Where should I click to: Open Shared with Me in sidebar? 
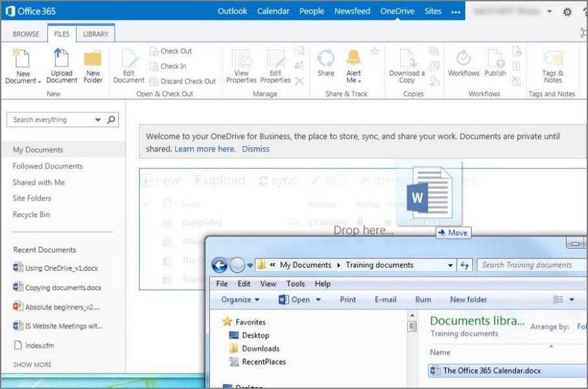tap(38, 182)
